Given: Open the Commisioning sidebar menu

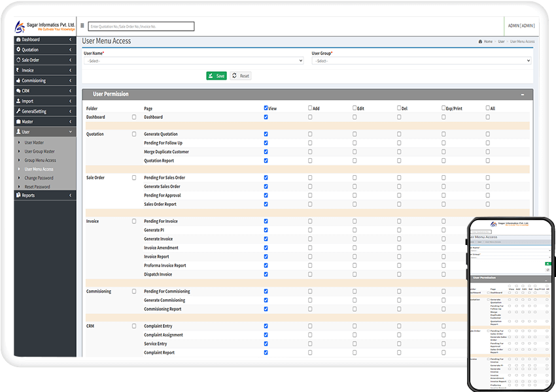Looking at the screenshot, I should click(x=45, y=80).
